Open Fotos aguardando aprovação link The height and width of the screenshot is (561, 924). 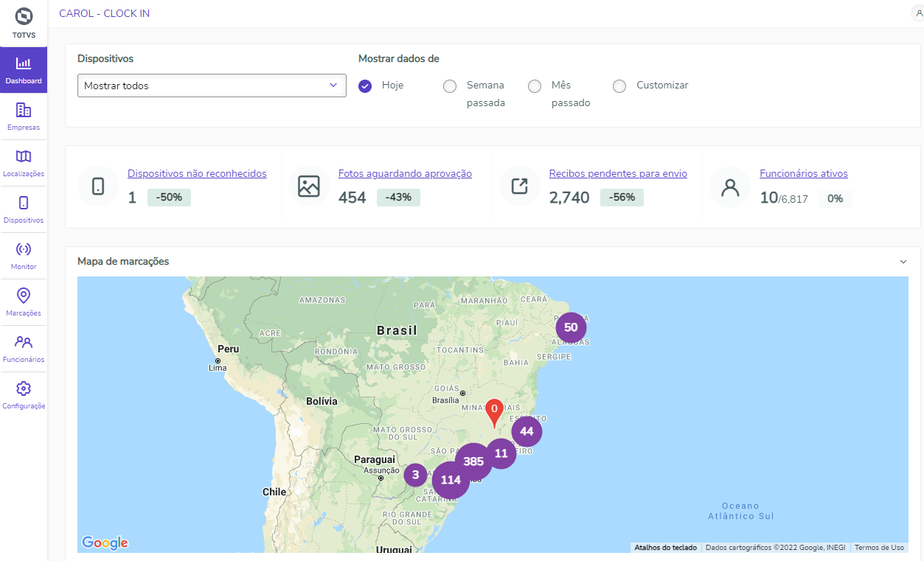point(405,174)
